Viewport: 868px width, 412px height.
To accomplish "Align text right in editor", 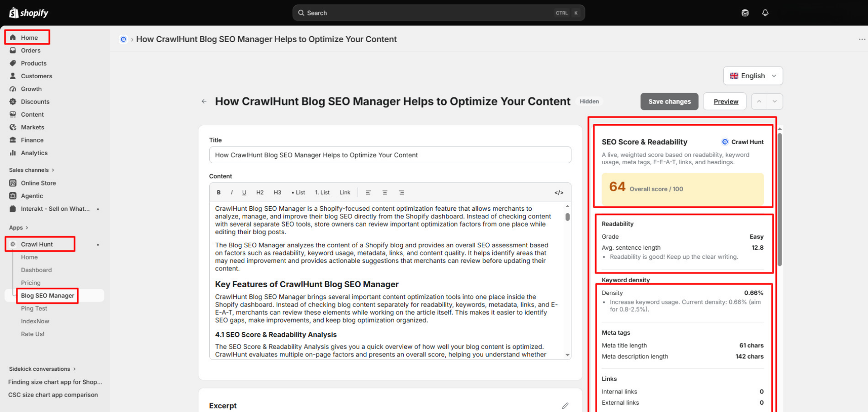I will [401, 193].
